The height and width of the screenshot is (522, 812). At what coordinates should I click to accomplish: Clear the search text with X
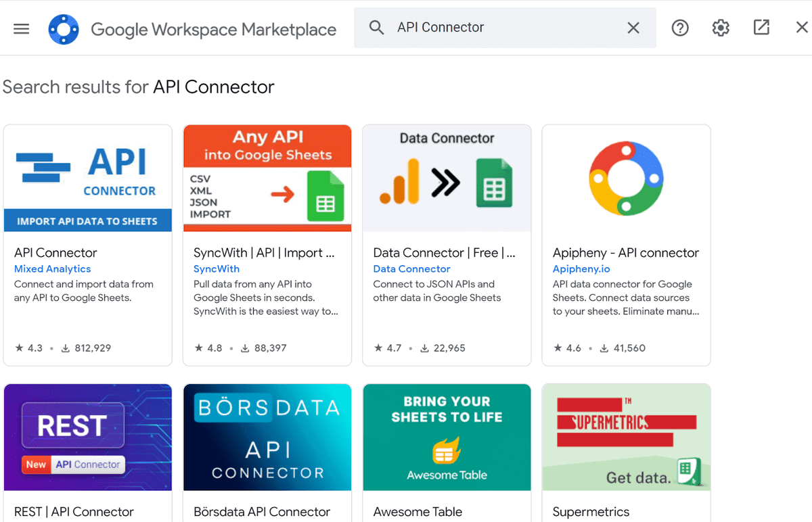click(x=633, y=28)
